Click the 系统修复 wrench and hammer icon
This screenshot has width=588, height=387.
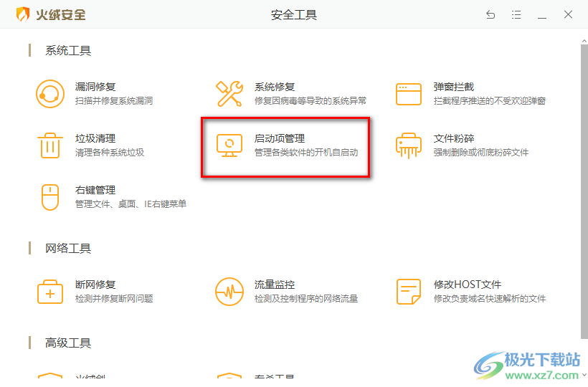click(x=229, y=94)
